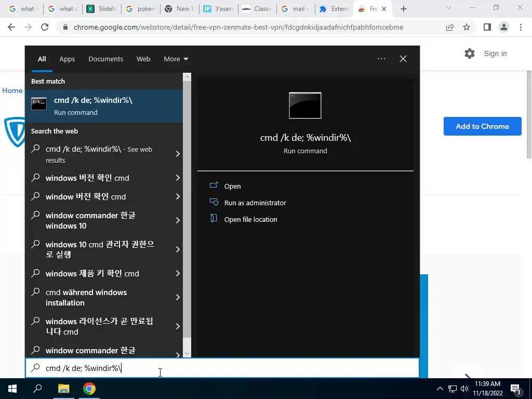Click the ZenMate shield logo
The height and width of the screenshot is (399, 532).
pos(15,131)
